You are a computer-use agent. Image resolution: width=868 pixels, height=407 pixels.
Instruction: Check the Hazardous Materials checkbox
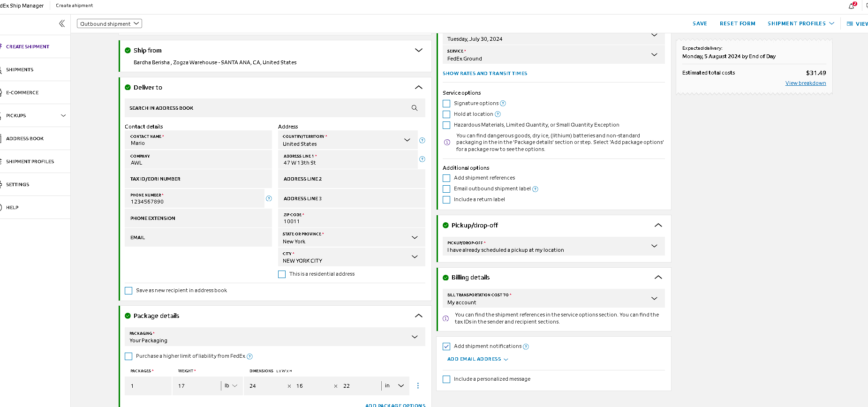pos(446,125)
